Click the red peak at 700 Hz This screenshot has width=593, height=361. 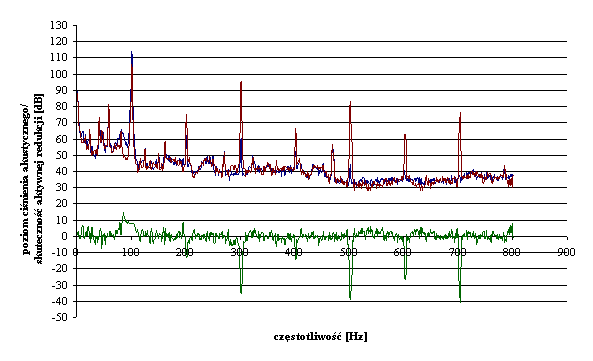click(x=460, y=113)
